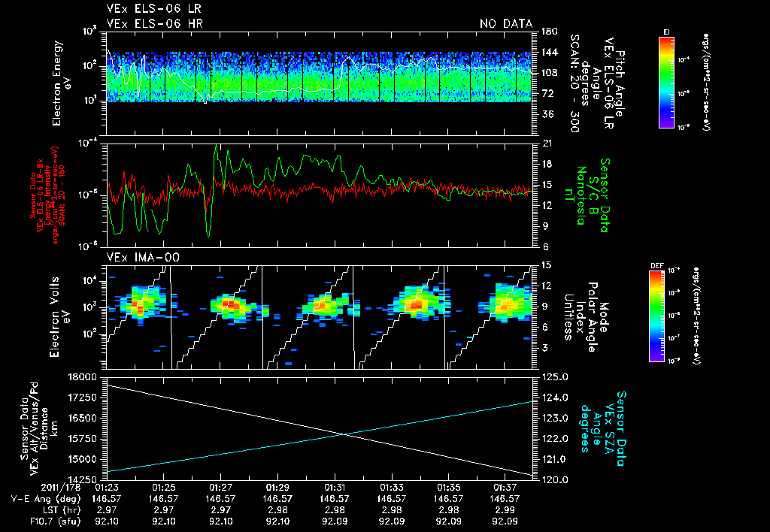Screen dimensions: 770x532
Task: Click the 01:31 time tick label
Action: pyautogui.click(x=335, y=489)
